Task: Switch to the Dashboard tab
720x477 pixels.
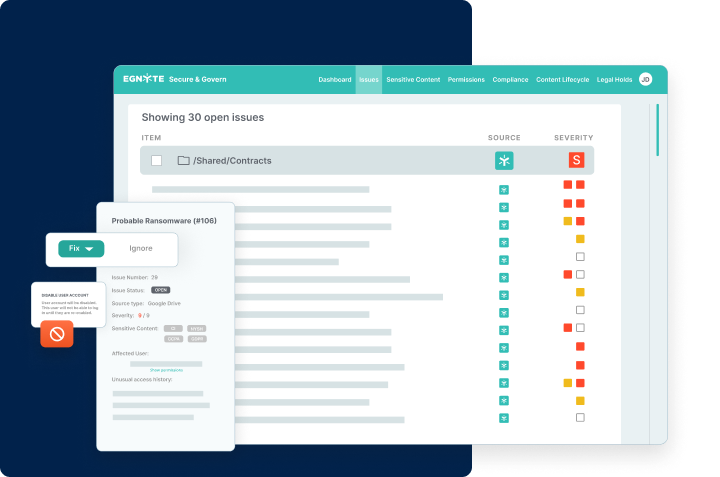Action: (x=335, y=79)
